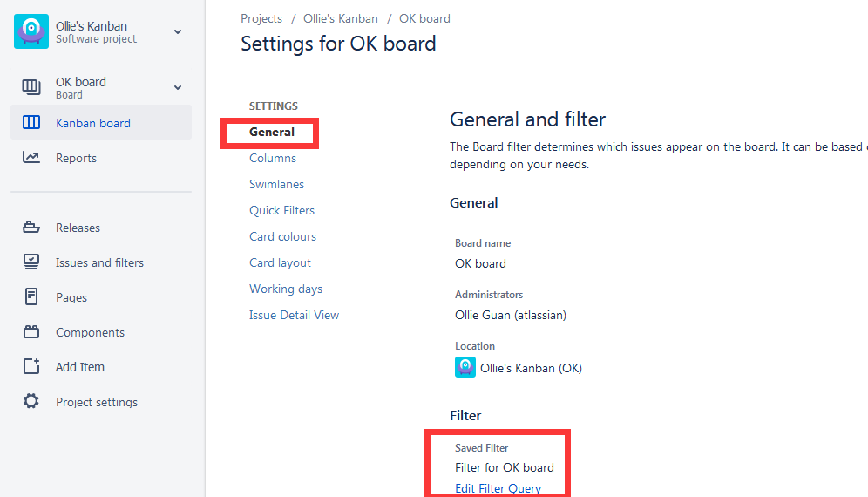The image size is (868, 497).
Task: Open the Quick Filters settings tab
Action: (281, 210)
